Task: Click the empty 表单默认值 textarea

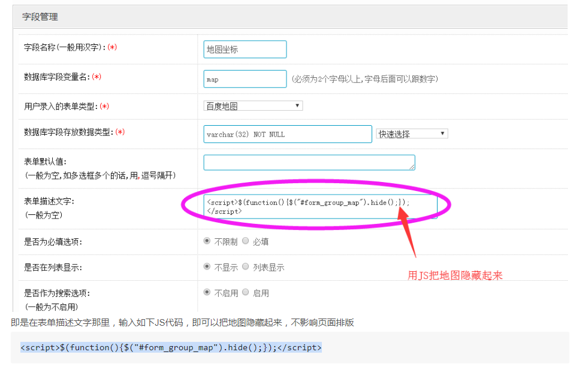Action: click(309, 162)
